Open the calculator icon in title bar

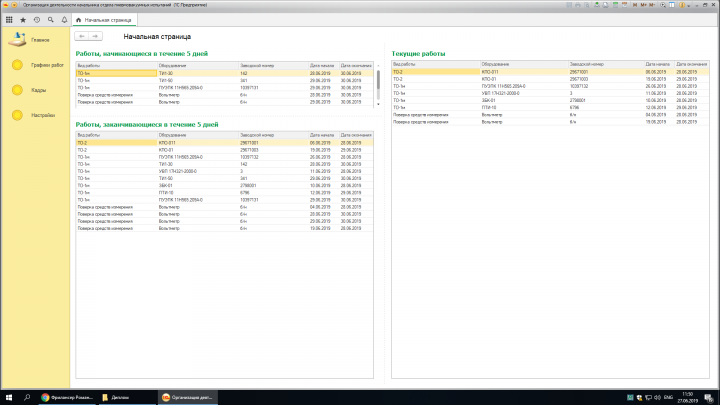click(x=615, y=5)
